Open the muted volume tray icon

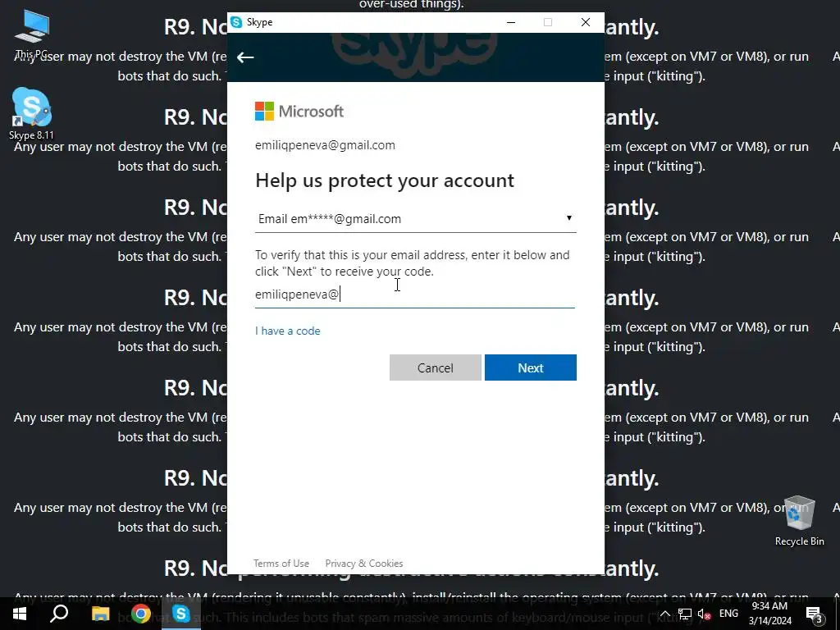point(705,614)
